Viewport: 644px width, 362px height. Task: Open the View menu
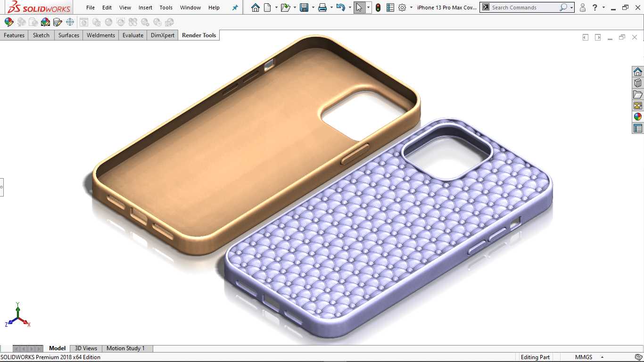coord(125,8)
